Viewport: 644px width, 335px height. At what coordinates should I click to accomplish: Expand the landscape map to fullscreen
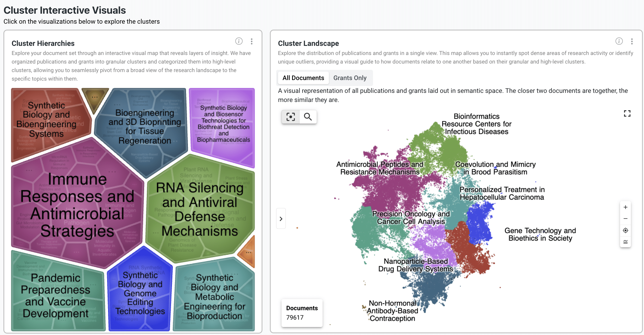pyautogui.click(x=627, y=114)
